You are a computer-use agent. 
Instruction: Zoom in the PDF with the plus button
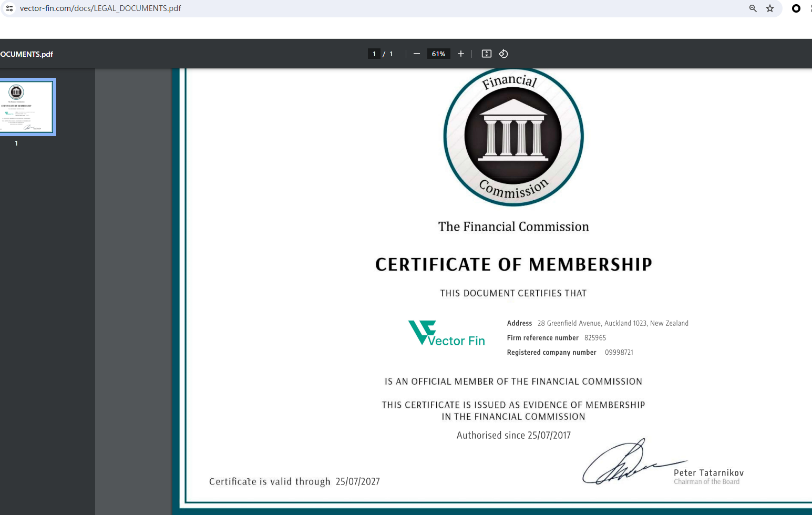coord(461,54)
